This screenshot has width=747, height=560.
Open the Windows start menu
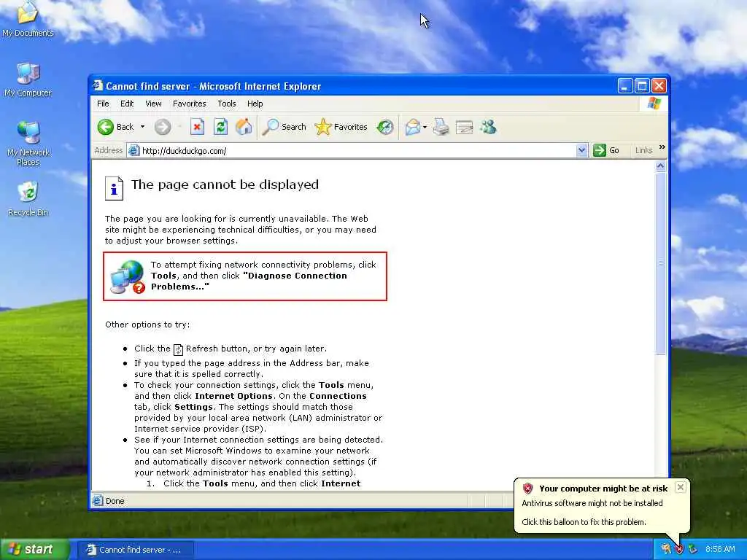pos(35,549)
